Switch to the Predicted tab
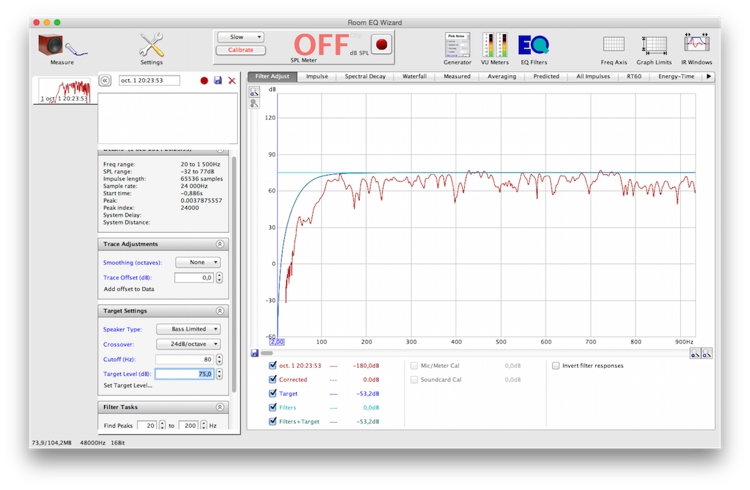 tap(546, 76)
